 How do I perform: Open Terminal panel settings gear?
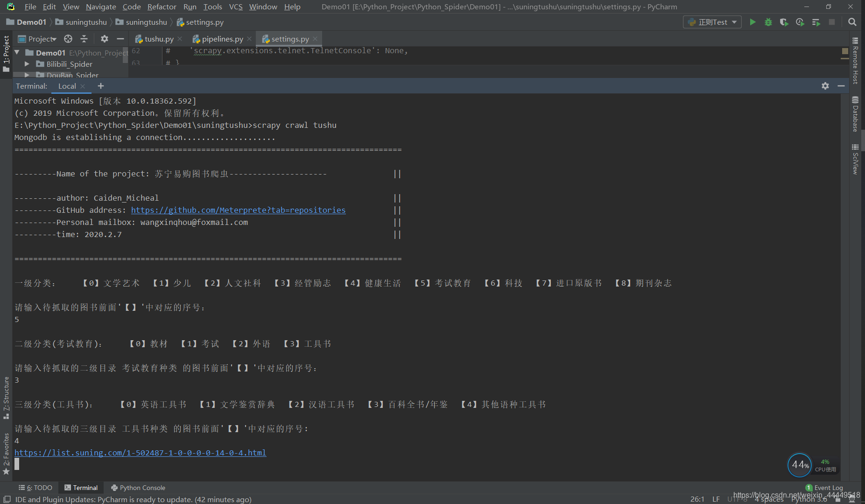825,86
